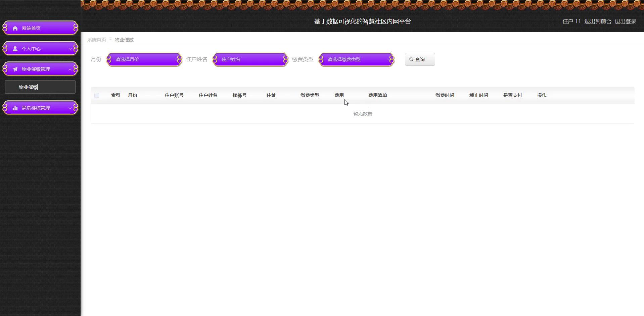Click the home icon beside 系统首页
Image resolution: width=644 pixels, height=316 pixels.
(15, 28)
